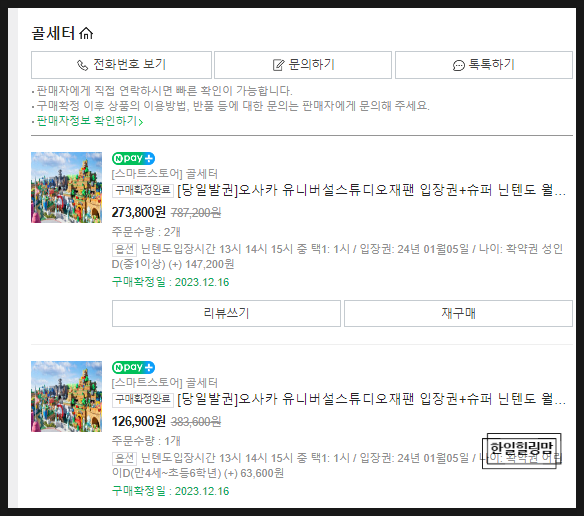
Task: Click the 전화번호 보기 button
Action: 121,65
